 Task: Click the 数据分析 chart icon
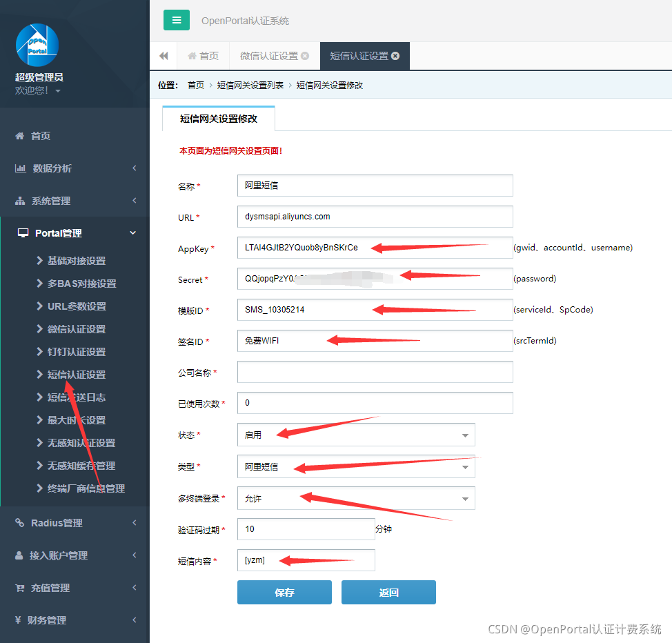[x=20, y=168]
